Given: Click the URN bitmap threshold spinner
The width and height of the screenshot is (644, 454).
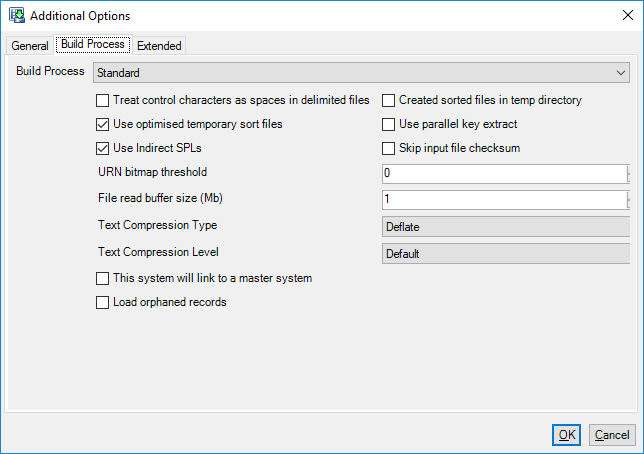Looking at the screenshot, I should [628, 173].
